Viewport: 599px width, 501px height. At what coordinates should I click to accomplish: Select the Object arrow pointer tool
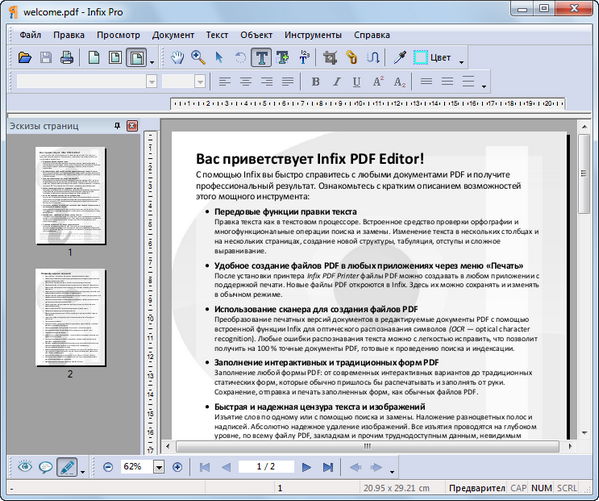tap(219, 58)
